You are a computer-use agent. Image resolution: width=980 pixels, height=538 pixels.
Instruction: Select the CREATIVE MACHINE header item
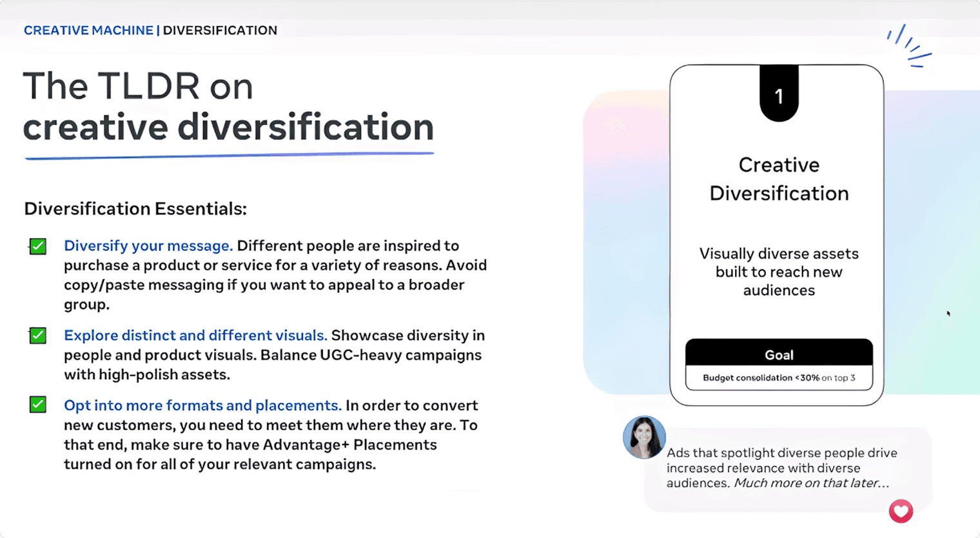(88, 30)
